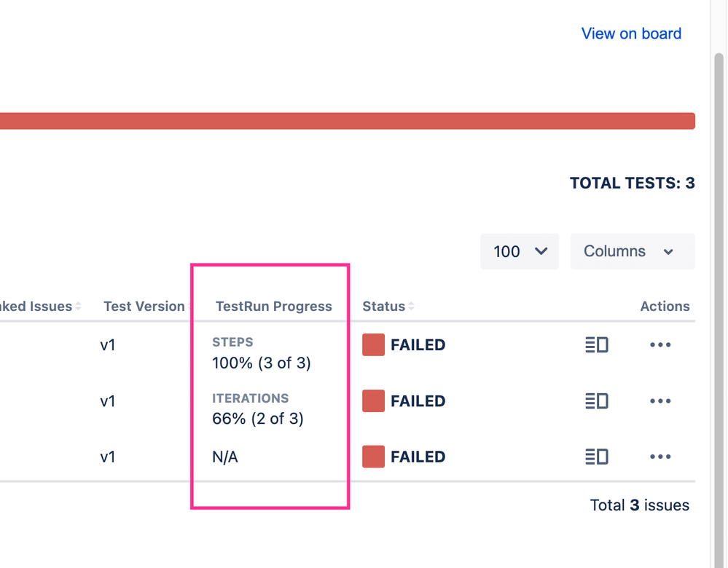Viewport: 728px width, 568px height.
Task: Sort by the Test Version column
Action: click(146, 307)
